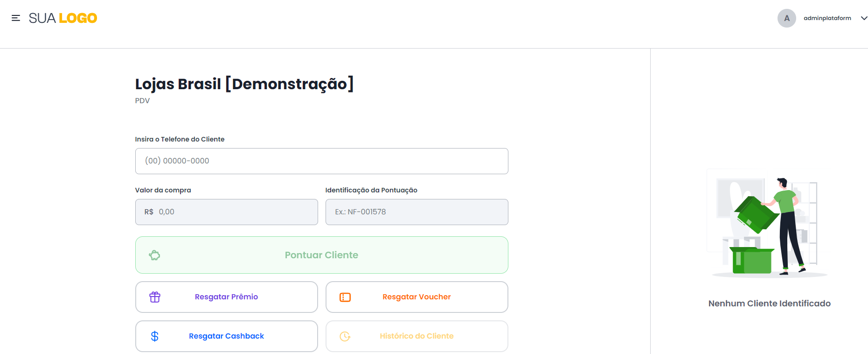Viewport: 868px width, 354px height.
Task: Open Resgatar Cashback
Action: pos(226,336)
